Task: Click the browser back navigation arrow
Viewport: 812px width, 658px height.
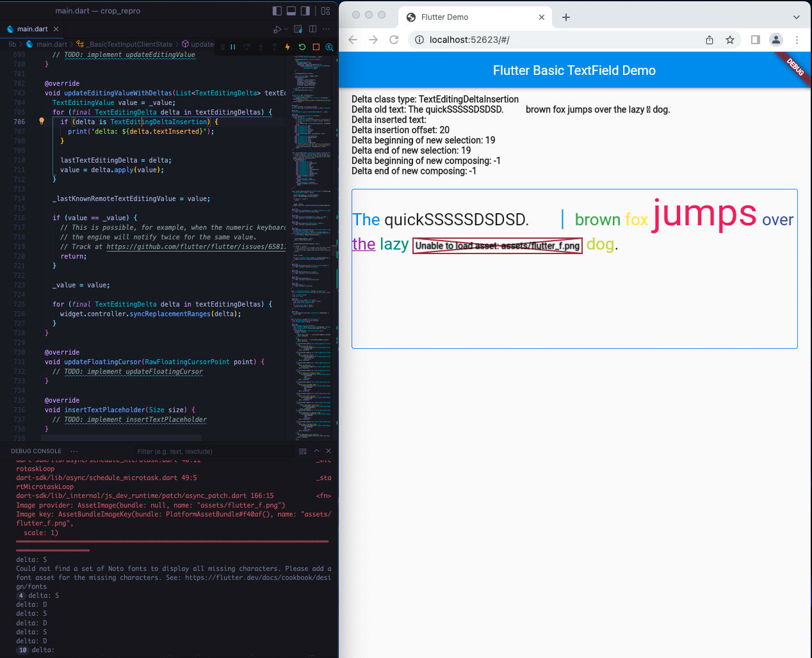Action: point(353,40)
